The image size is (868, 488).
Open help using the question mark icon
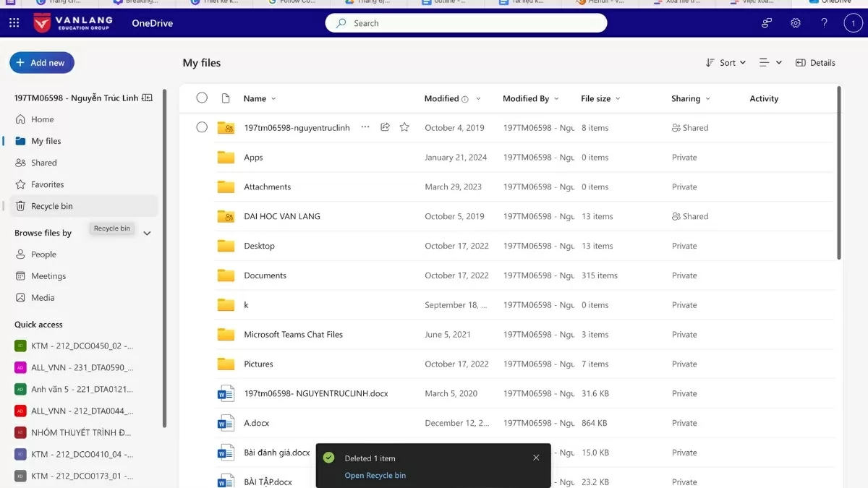tap(824, 22)
